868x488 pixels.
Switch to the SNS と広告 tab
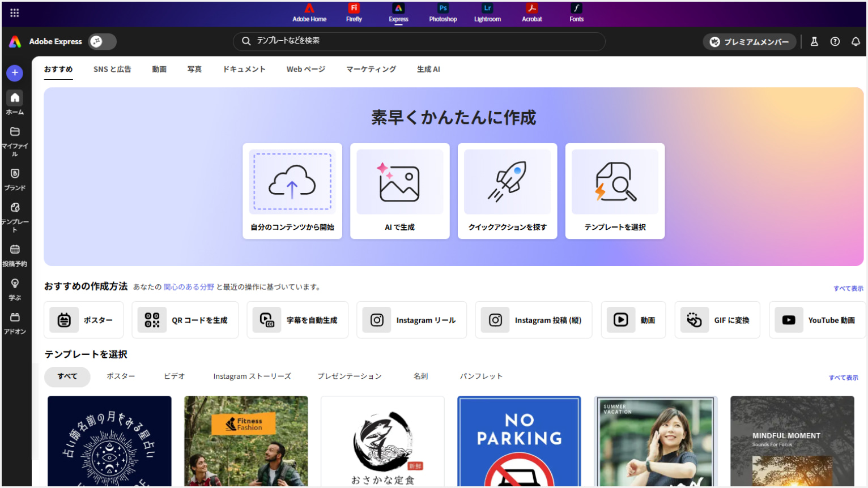pyautogui.click(x=112, y=69)
